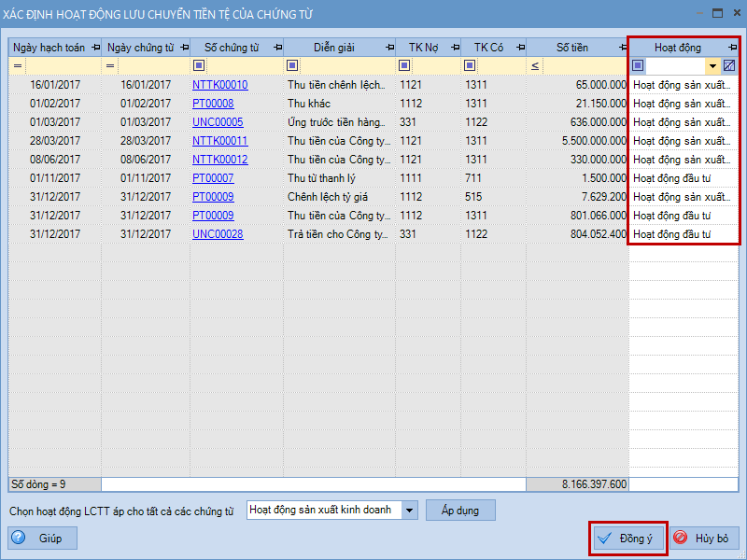Open voucher link UNC00028
This screenshot has width=747, height=560.
pyautogui.click(x=218, y=234)
